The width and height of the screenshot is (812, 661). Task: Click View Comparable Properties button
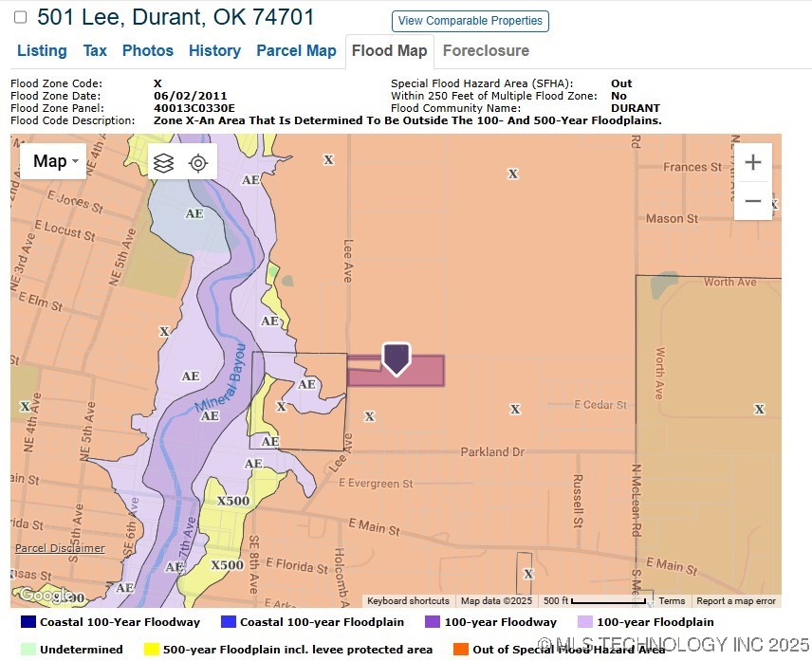tap(470, 21)
